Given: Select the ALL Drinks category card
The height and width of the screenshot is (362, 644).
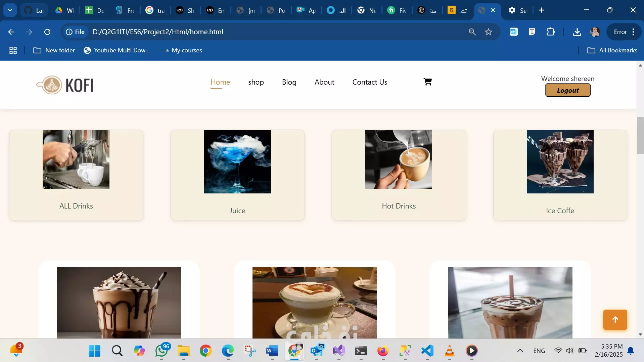Looking at the screenshot, I should tap(76, 175).
